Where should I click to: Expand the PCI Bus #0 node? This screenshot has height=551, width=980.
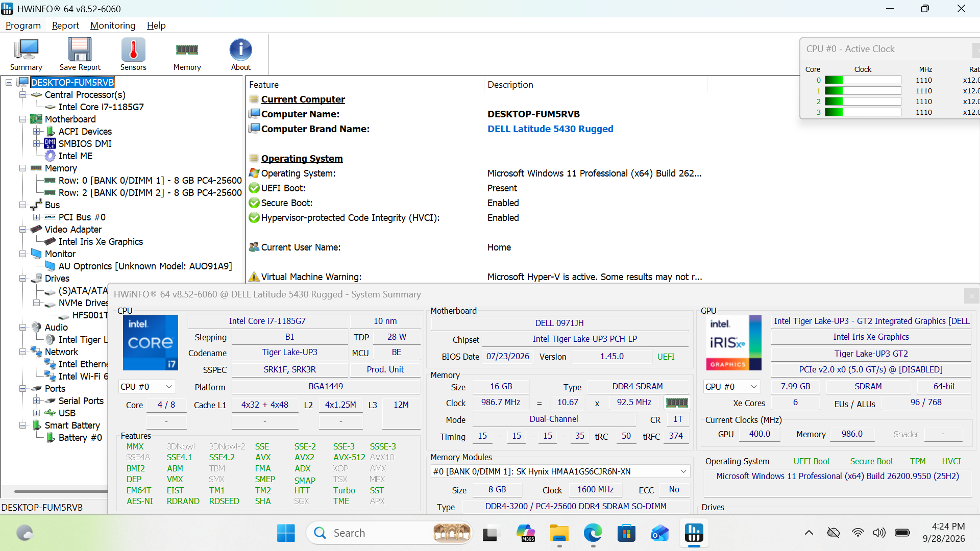coord(36,217)
